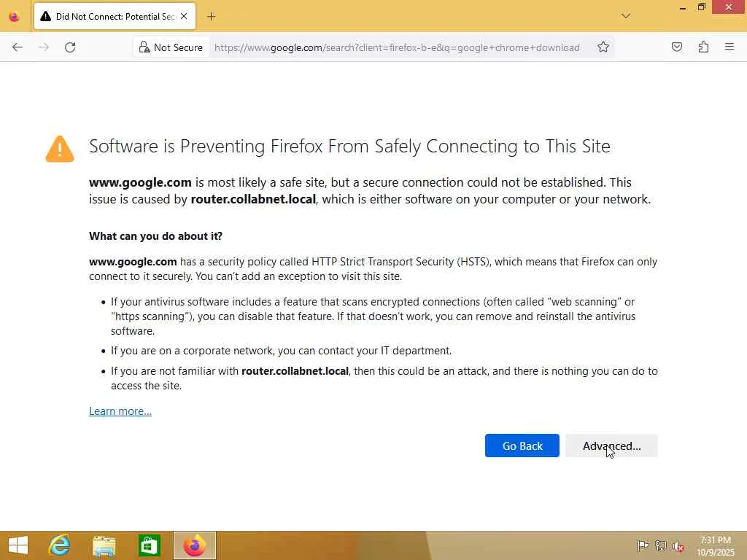Open the Learn more... link

click(120, 411)
